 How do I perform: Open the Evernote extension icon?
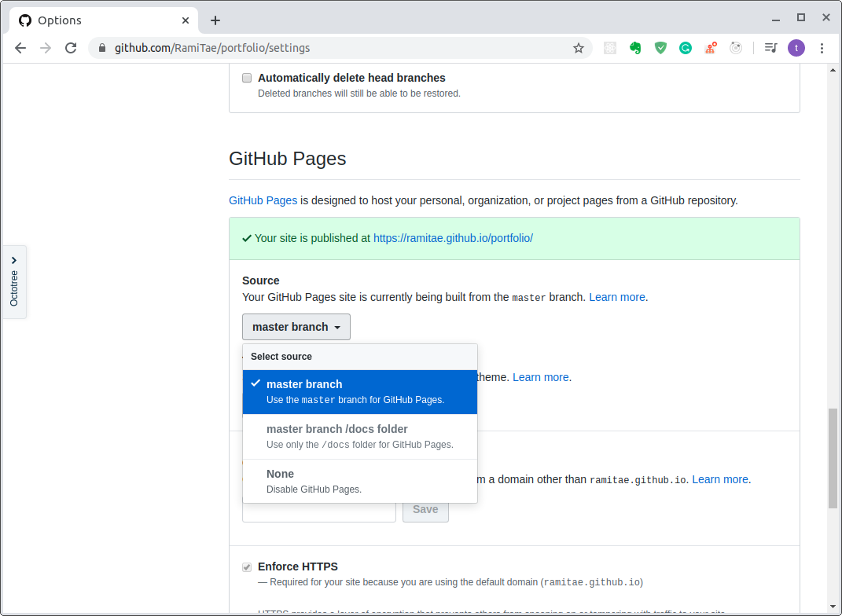click(x=635, y=48)
